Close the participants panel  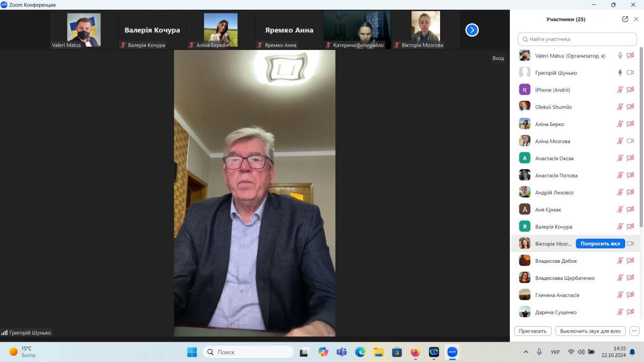[x=636, y=19]
